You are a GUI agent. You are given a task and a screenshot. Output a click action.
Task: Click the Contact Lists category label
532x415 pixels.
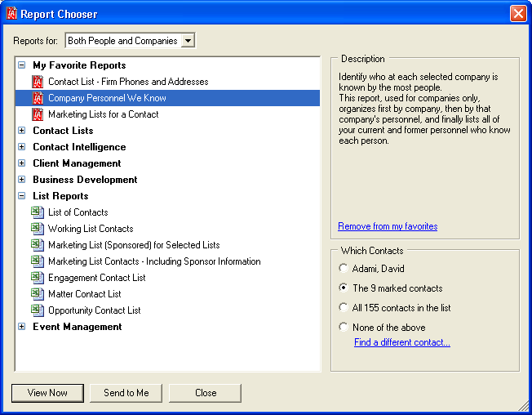point(63,131)
